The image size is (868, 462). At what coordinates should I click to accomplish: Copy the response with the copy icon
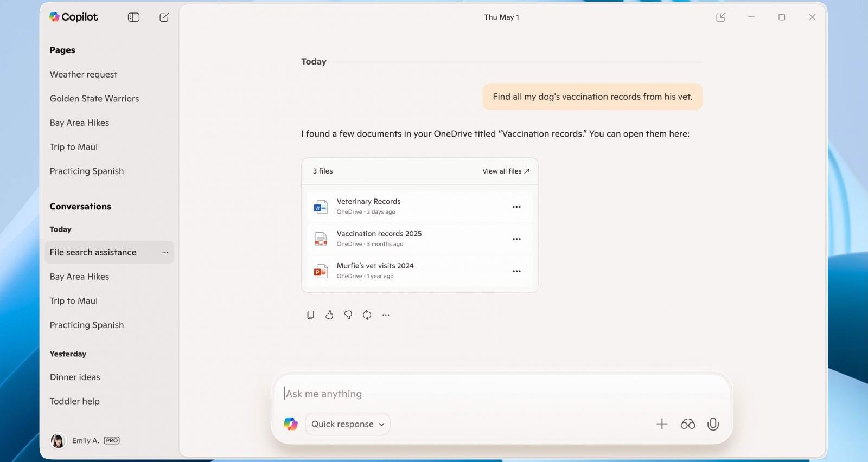pos(310,315)
